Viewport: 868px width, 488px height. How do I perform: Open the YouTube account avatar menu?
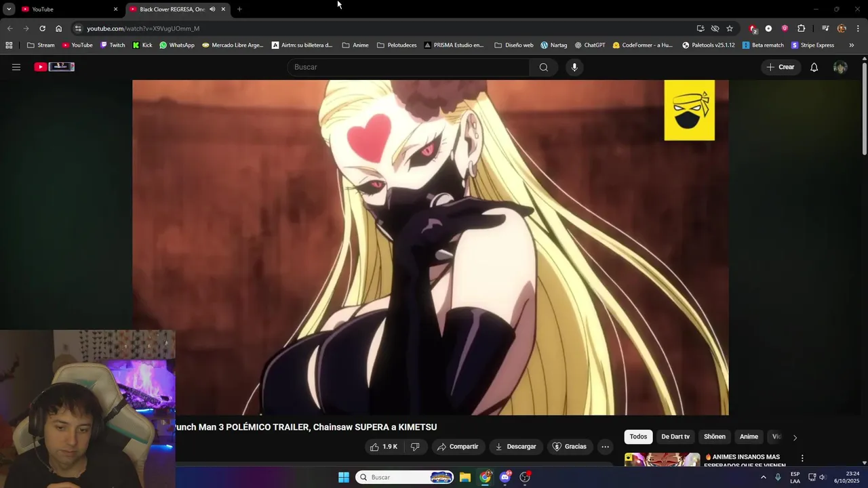click(x=840, y=67)
